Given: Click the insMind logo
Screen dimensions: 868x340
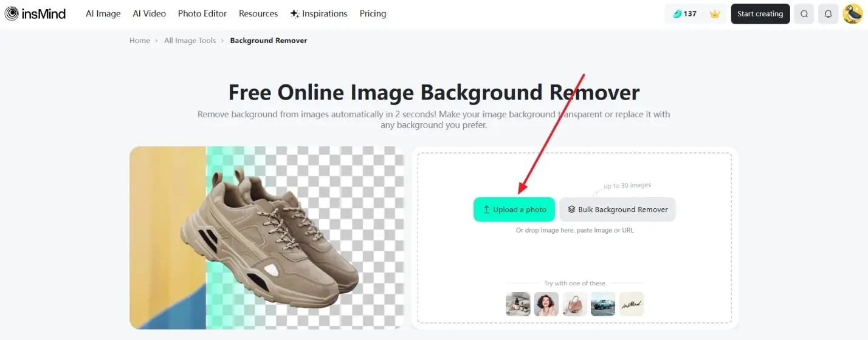Looking at the screenshot, I should coord(35,13).
